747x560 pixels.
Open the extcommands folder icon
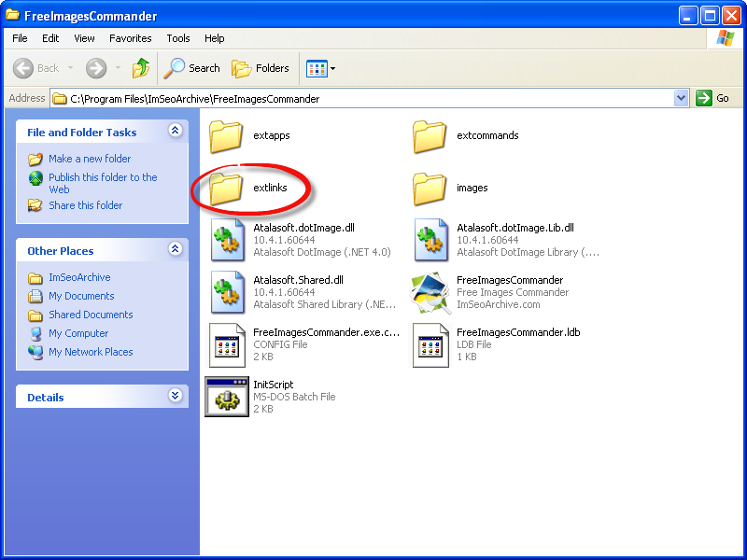(430, 136)
